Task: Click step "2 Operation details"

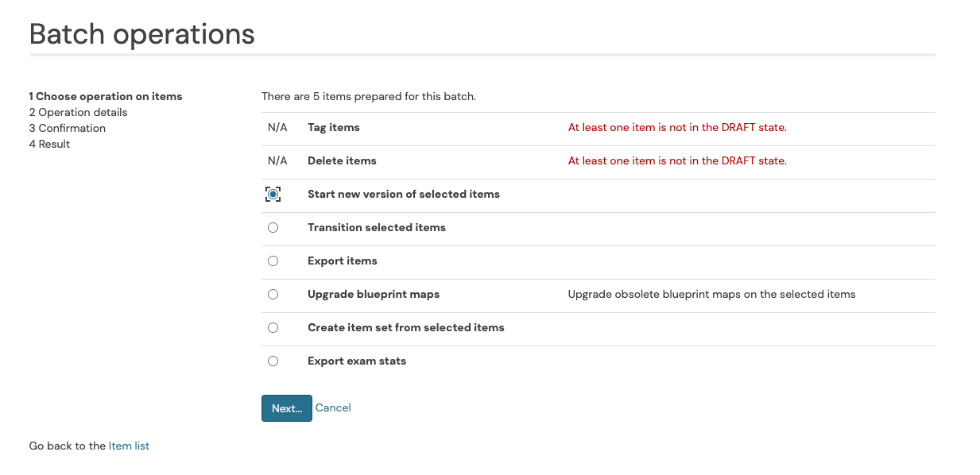Action: (78, 112)
